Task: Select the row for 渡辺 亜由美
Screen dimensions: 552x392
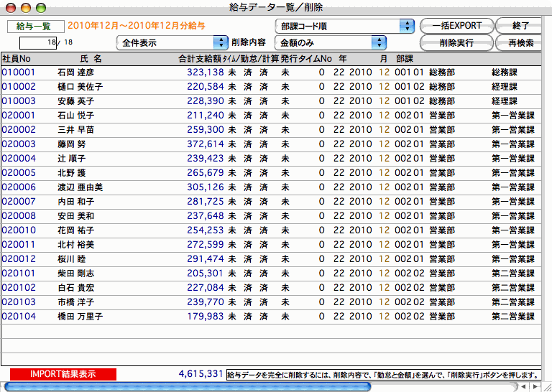Action: tap(80, 187)
